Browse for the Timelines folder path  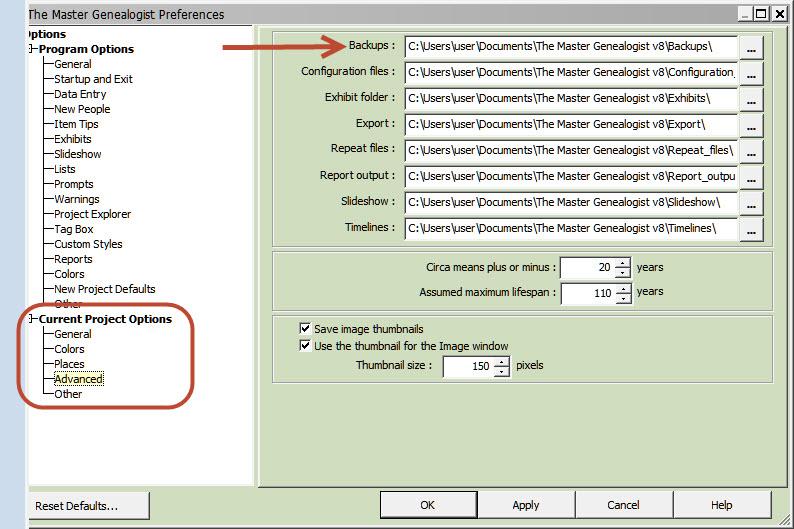[x=751, y=230]
